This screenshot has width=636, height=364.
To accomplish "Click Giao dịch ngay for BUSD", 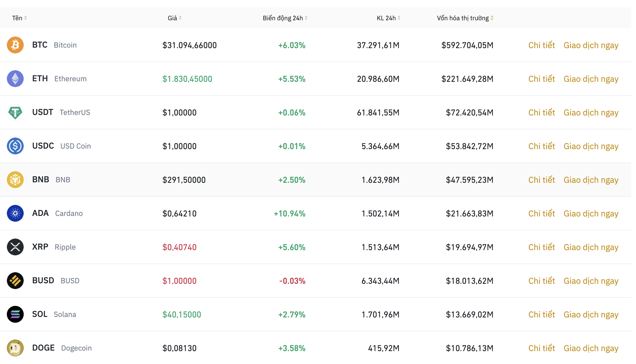I will click(591, 281).
